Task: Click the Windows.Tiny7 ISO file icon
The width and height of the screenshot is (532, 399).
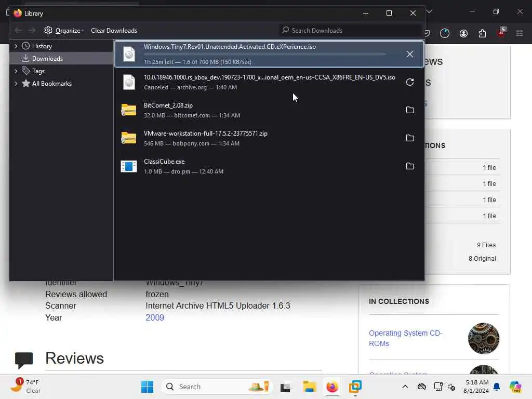Action: tap(129, 54)
